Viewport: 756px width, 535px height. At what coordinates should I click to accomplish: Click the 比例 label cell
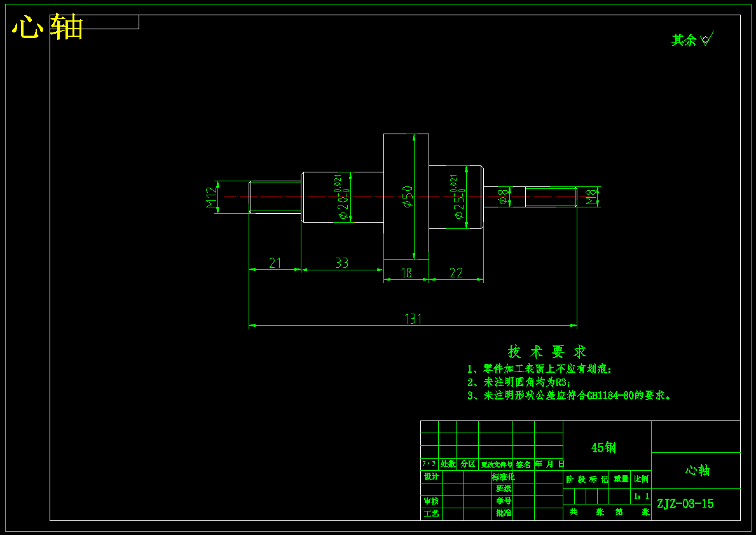[x=642, y=479]
